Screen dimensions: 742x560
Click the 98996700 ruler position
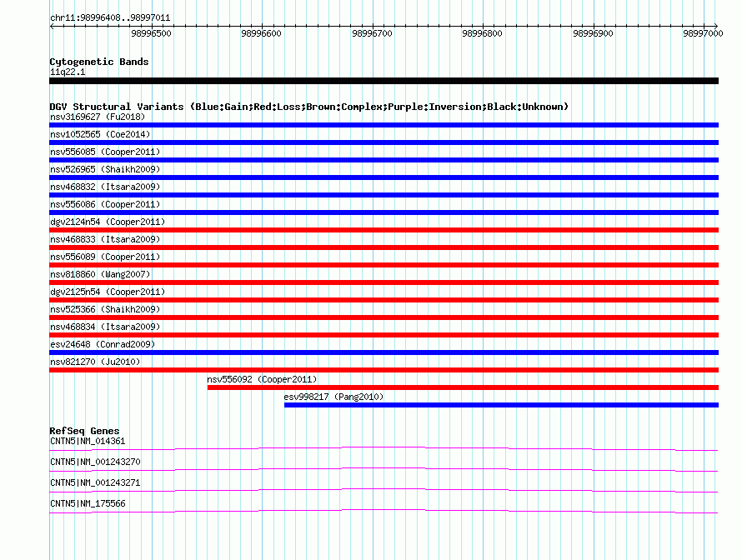372,33
